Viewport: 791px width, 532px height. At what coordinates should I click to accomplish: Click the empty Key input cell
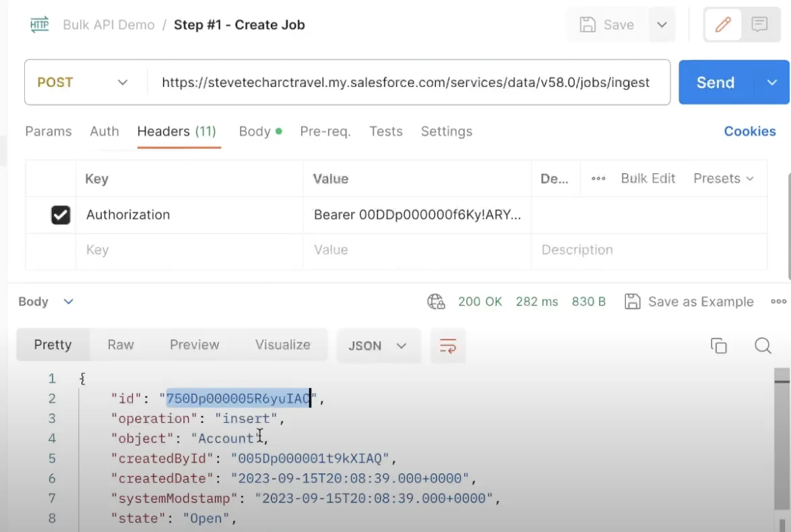[x=189, y=250]
